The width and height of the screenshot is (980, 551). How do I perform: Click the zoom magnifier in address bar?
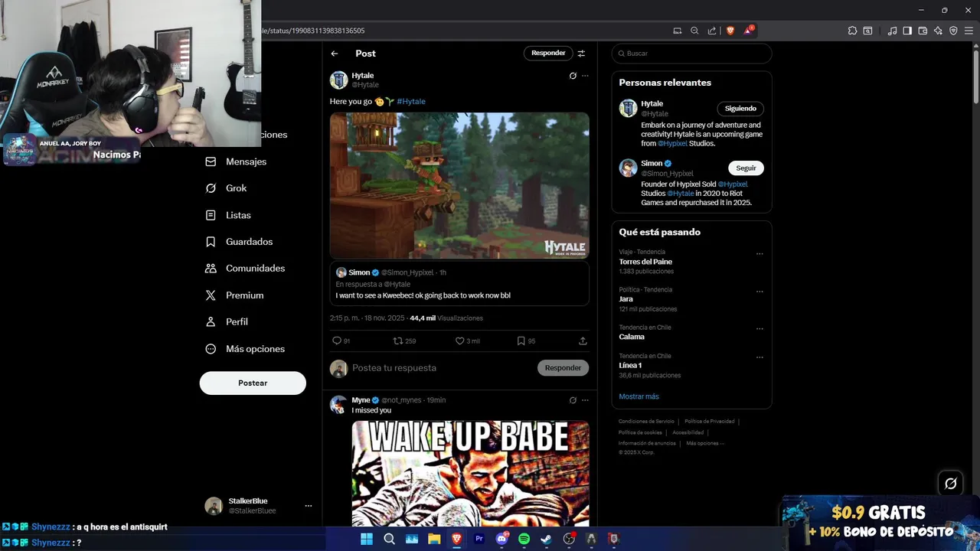point(694,31)
